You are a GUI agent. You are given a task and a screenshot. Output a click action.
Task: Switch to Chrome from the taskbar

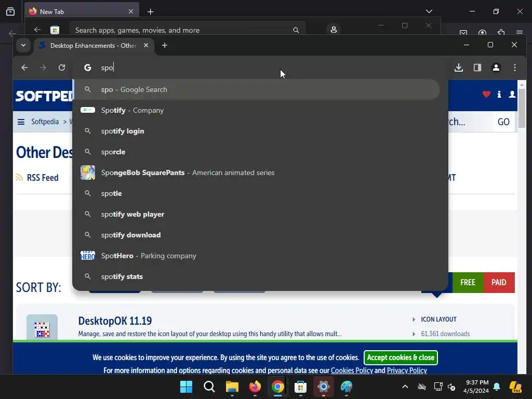[277, 387]
